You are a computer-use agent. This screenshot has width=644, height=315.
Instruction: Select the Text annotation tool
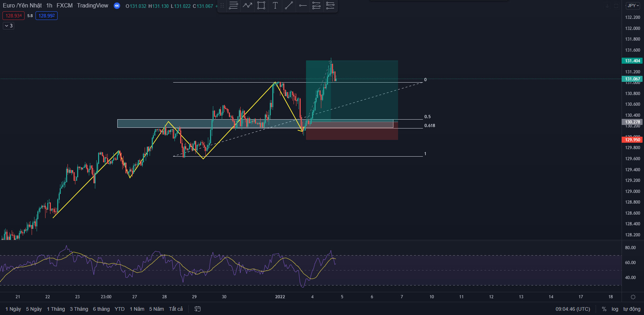[x=275, y=6]
